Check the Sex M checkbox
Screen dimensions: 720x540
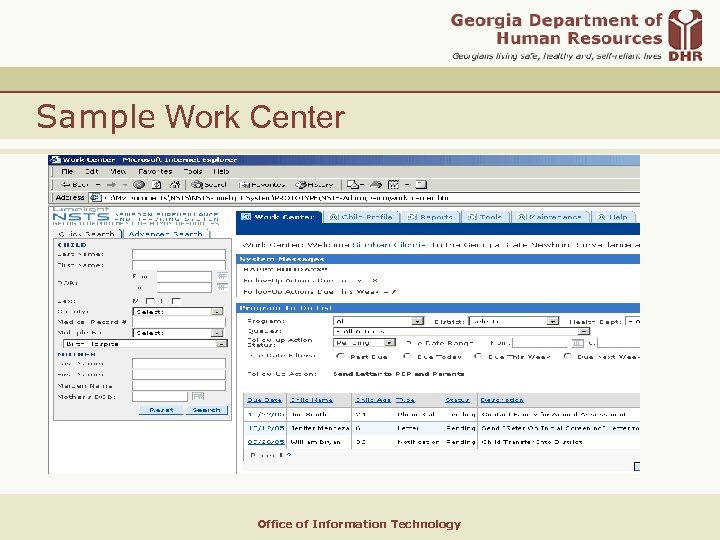(x=150, y=301)
